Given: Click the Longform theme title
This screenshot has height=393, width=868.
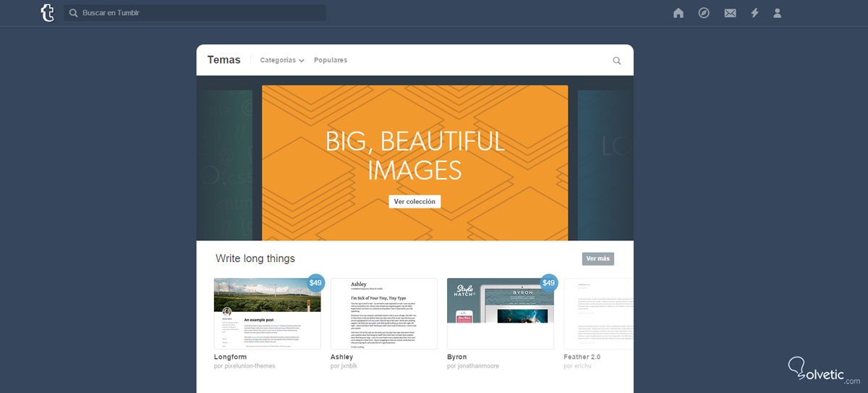Looking at the screenshot, I should point(231,357).
